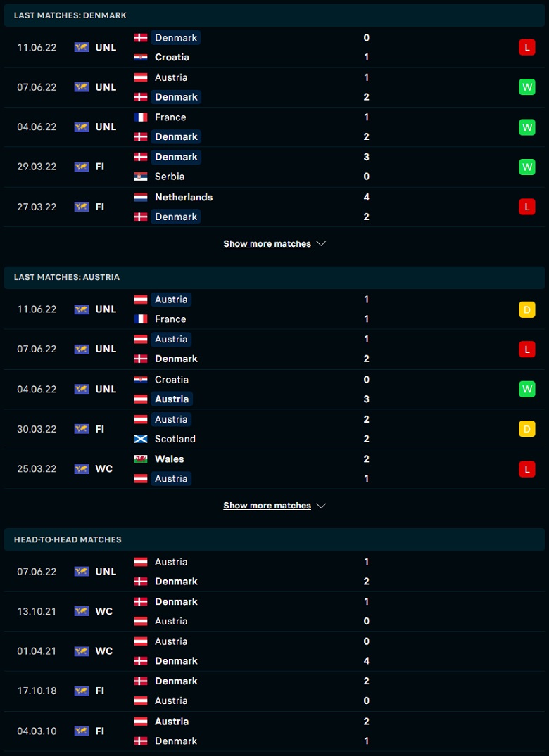Click the Scotland flag icon
This screenshot has height=756, width=549.
(x=140, y=439)
